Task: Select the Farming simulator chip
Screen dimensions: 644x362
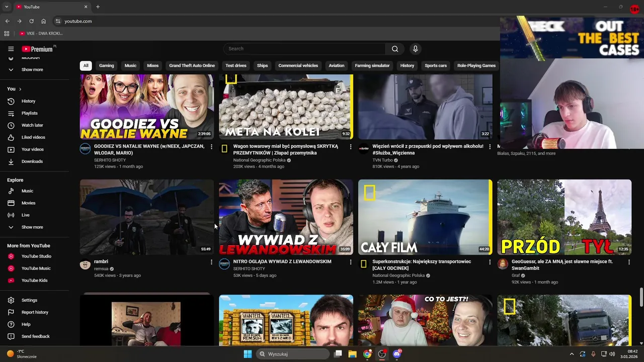Action: (x=372, y=65)
